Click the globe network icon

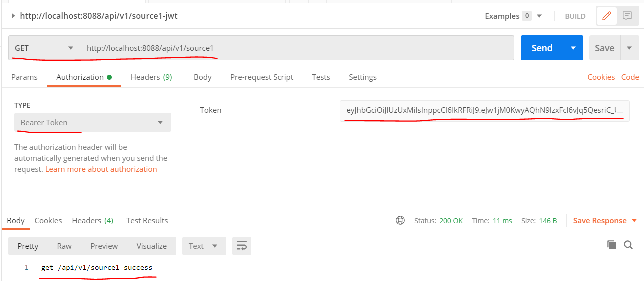coord(400,221)
